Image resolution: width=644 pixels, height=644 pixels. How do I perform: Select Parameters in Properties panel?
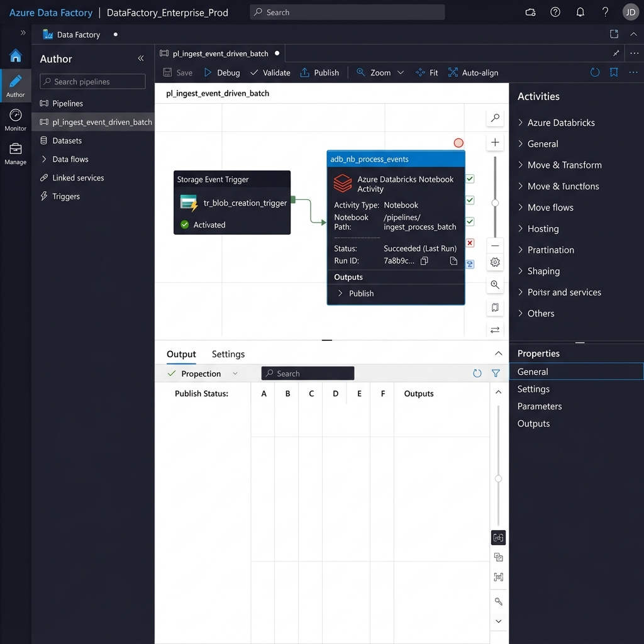[539, 406]
